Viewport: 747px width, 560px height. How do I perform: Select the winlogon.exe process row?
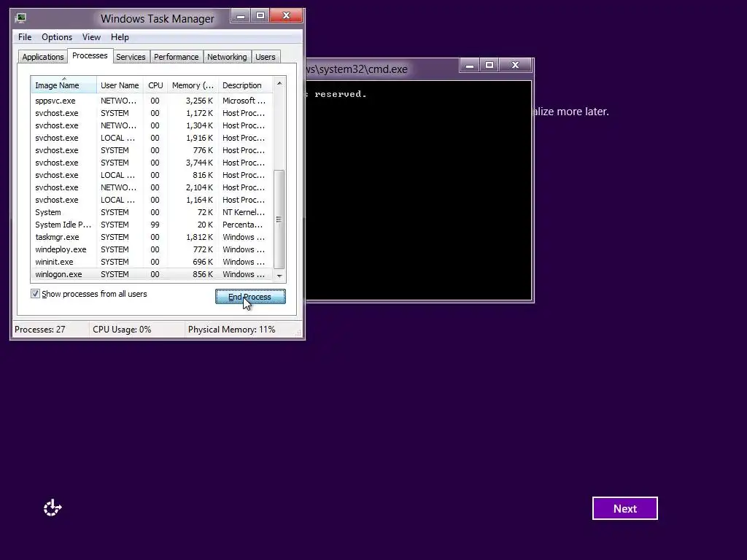click(152, 274)
